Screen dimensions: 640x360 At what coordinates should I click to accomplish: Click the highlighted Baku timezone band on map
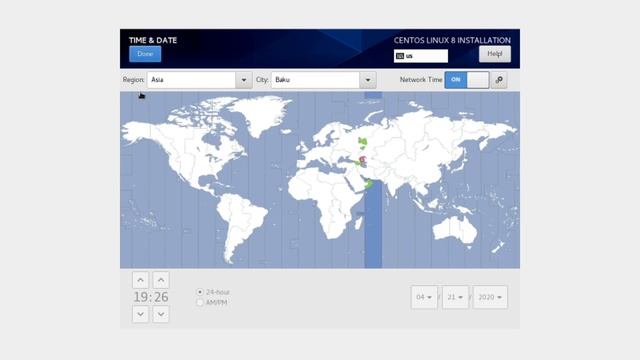(373, 229)
